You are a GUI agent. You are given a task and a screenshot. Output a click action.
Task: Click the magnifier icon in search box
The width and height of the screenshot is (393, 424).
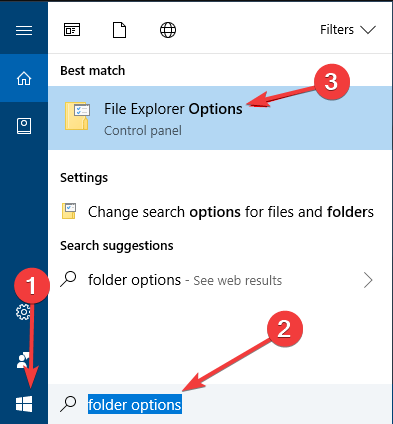click(x=68, y=404)
